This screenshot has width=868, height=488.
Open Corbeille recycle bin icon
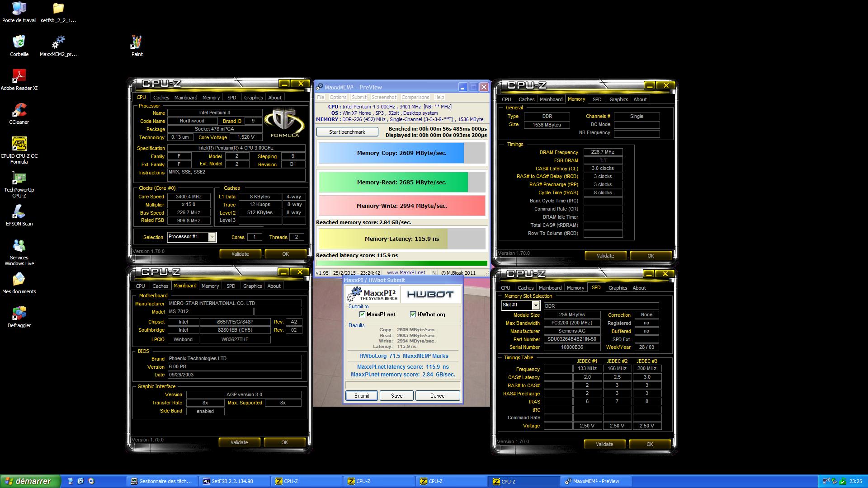tap(19, 46)
